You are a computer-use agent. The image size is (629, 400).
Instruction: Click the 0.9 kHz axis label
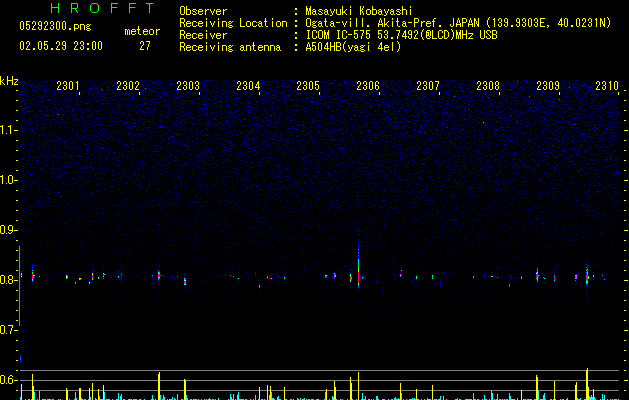[x=9, y=230]
